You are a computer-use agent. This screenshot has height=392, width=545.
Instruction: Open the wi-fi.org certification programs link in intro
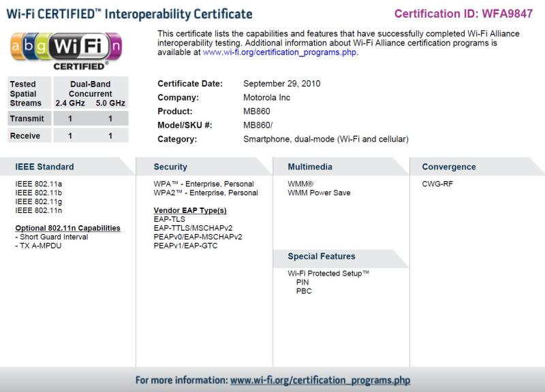coord(280,52)
